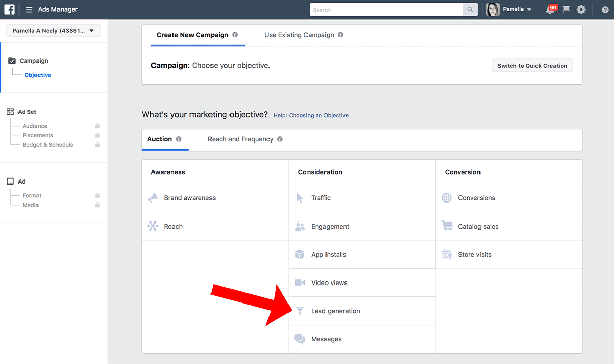Choose the Brand awareness objective

click(215, 198)
